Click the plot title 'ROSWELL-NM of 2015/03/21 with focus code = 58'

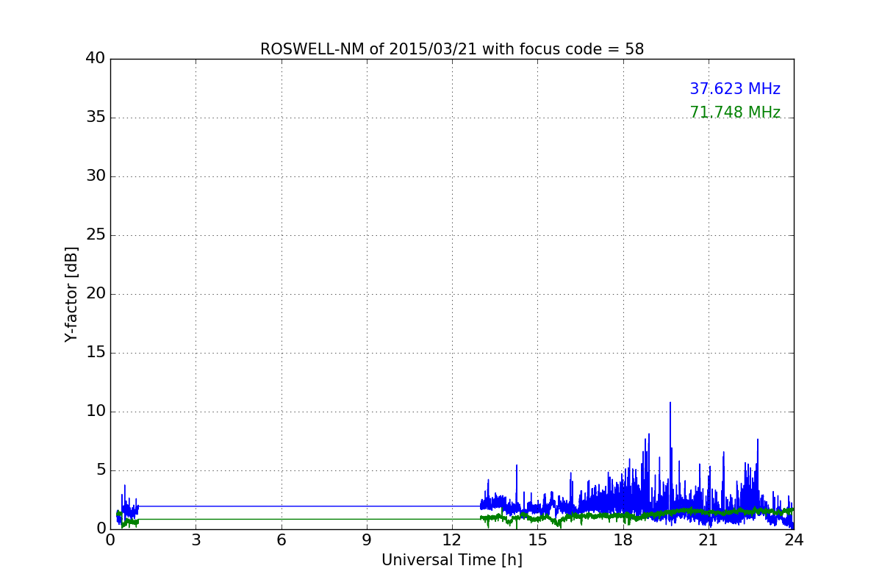452,49
